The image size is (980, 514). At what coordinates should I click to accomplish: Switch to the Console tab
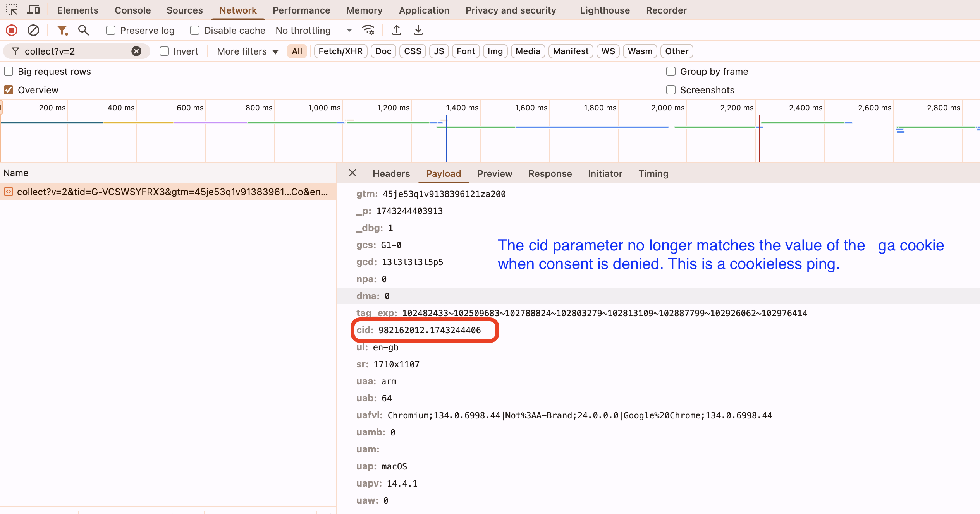coord(132,10)
